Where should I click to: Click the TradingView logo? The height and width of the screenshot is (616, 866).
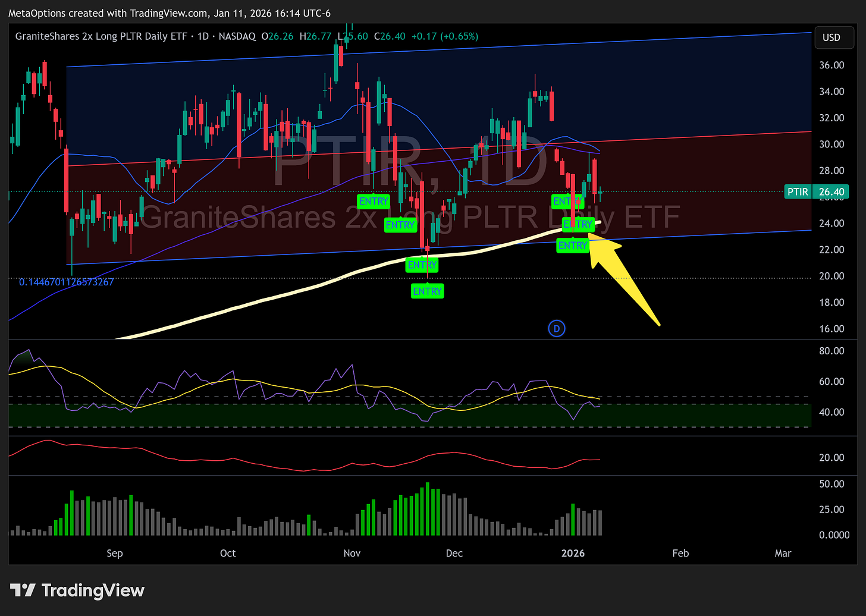(x=77, y=590)
